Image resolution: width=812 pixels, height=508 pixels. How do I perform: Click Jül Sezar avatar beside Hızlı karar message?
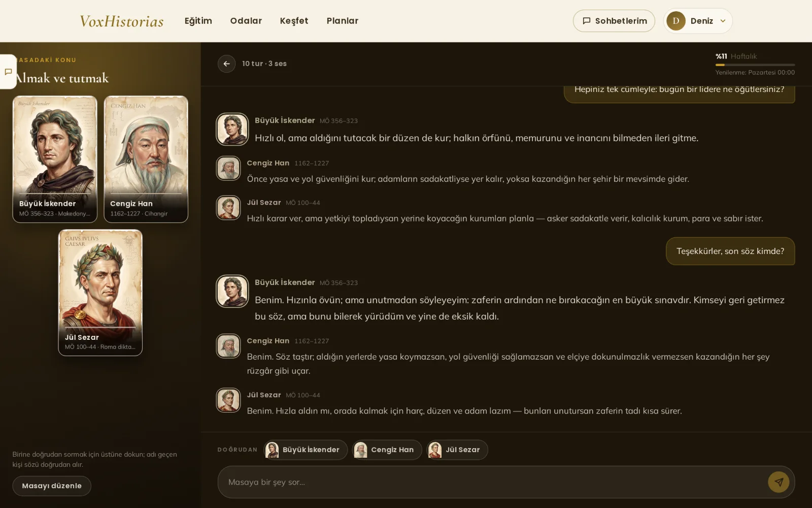point(228,208)
